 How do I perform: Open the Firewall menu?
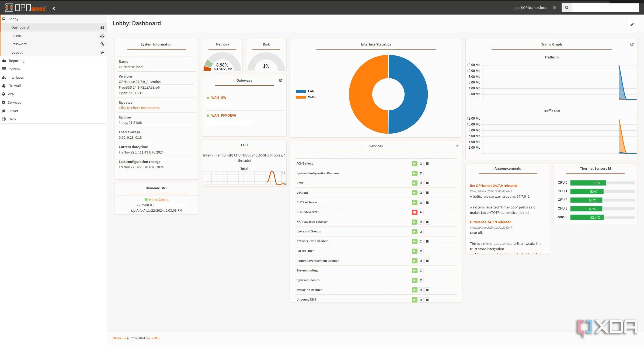tap(15, 85)
